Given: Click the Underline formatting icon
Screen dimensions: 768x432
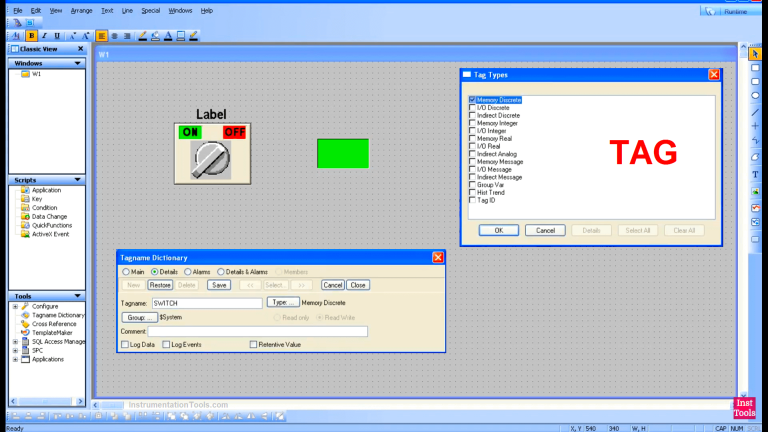Looking at the screenshot, I should tap(57, 35).
